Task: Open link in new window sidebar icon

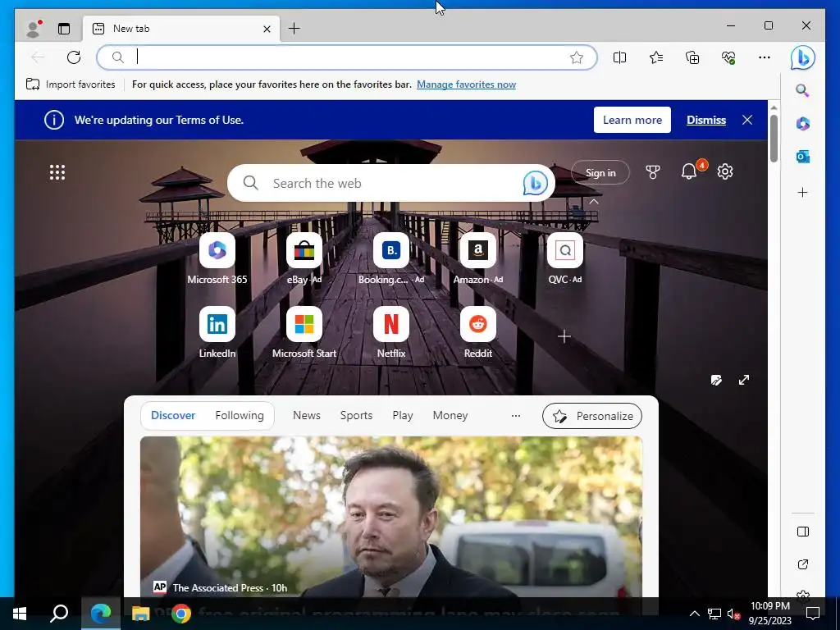Action: click(802, 564)
